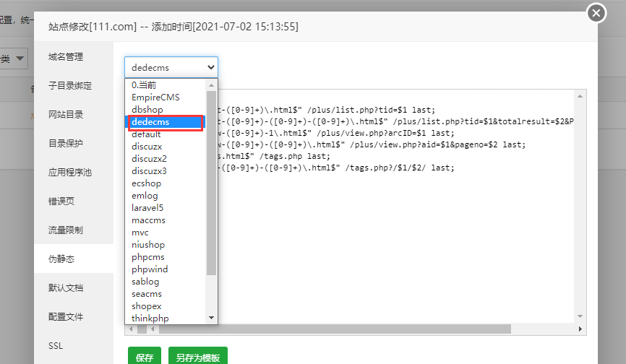Screen dimensions: 626x364
Task: Choose thinkphp rewrite template
Action: pos(166,318)
